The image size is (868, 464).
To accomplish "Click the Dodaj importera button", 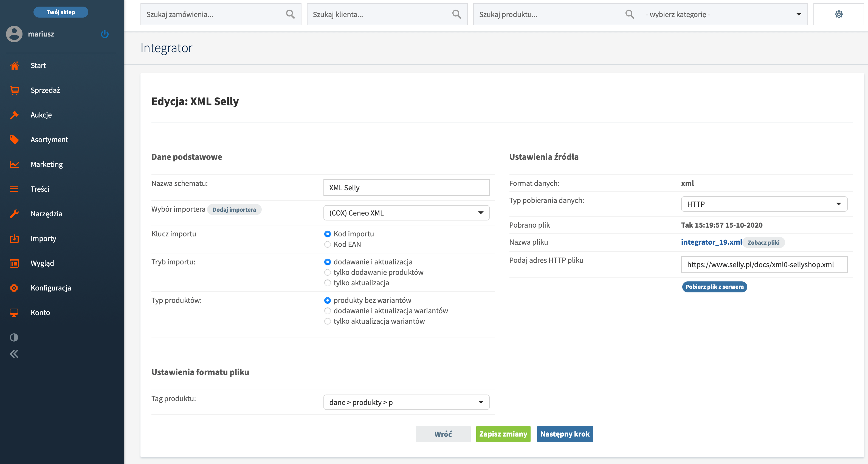I will click(234, 210).
